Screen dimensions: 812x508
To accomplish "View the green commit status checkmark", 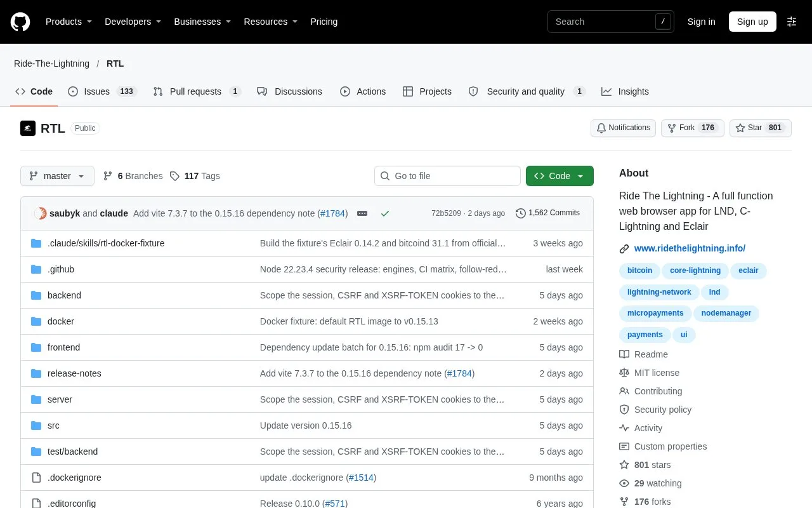I will [x=384, y=213].
